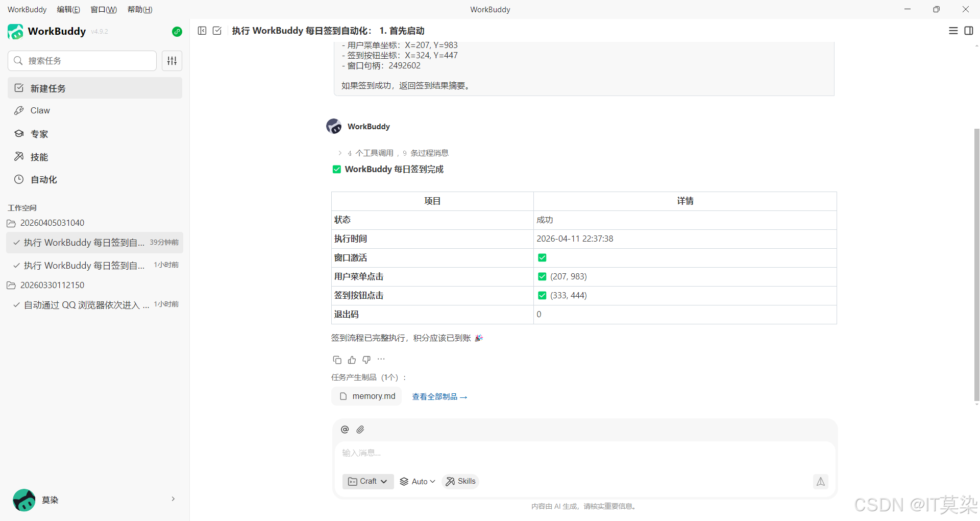
Task: Open the hamburger list menu icon
Action: (953, 31)
